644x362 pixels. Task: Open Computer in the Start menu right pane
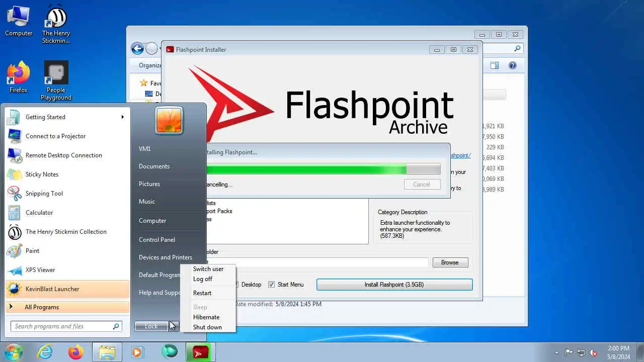click(152, 221)
